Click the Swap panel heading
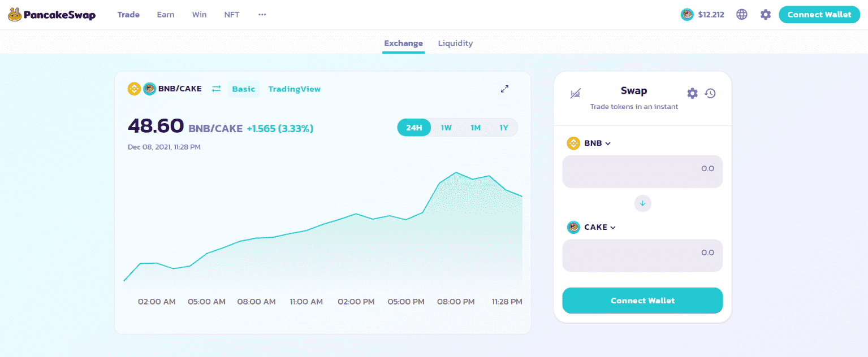Image resolution: width=868 pixels, height=357 pixels. 634,90
